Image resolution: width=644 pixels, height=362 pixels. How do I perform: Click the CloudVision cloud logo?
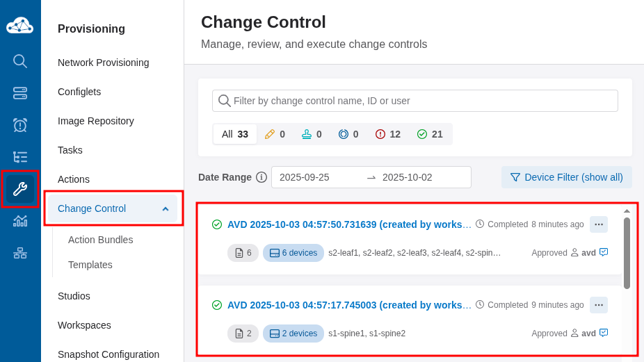coord(20,26)
